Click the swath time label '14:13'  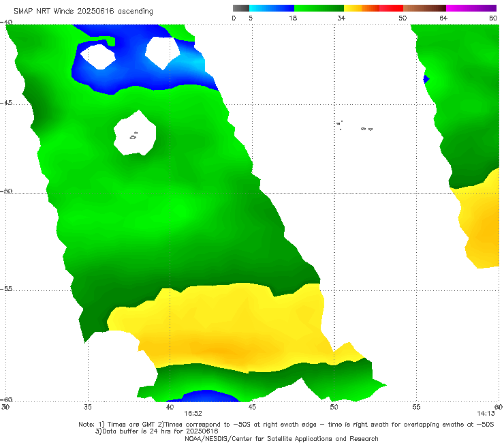486,414
